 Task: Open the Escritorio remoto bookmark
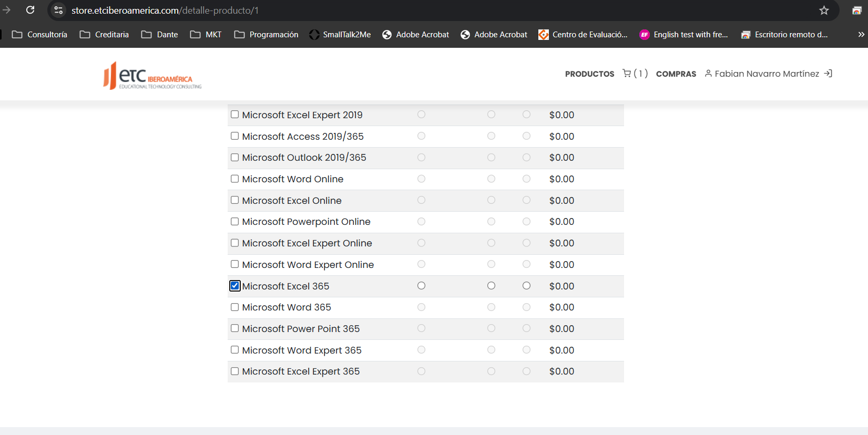(x=784, y=35)
